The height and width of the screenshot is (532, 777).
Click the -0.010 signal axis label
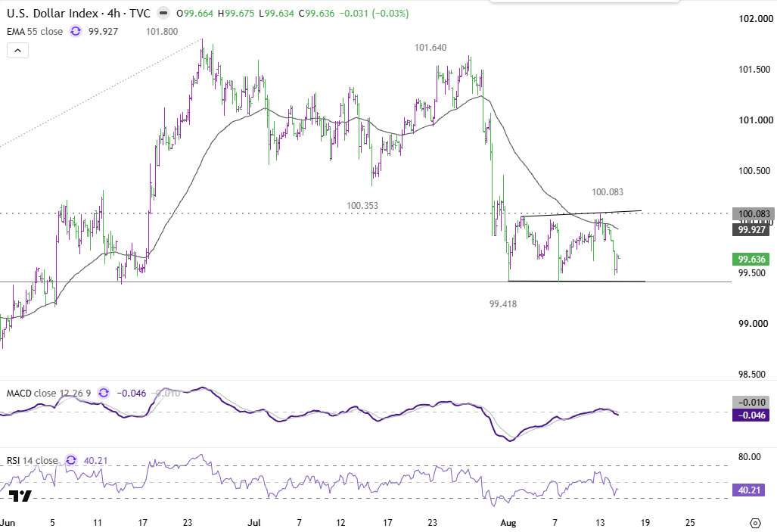click(751, 402)
